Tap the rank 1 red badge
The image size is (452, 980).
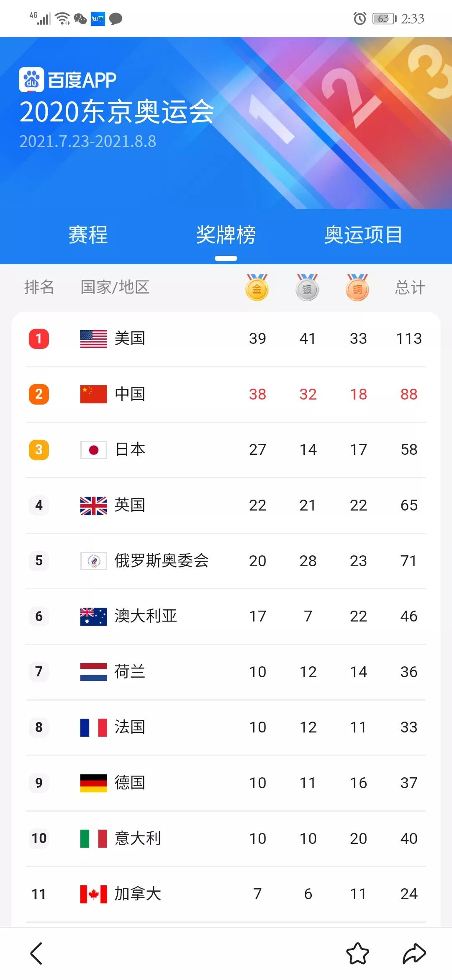[39, 339]
